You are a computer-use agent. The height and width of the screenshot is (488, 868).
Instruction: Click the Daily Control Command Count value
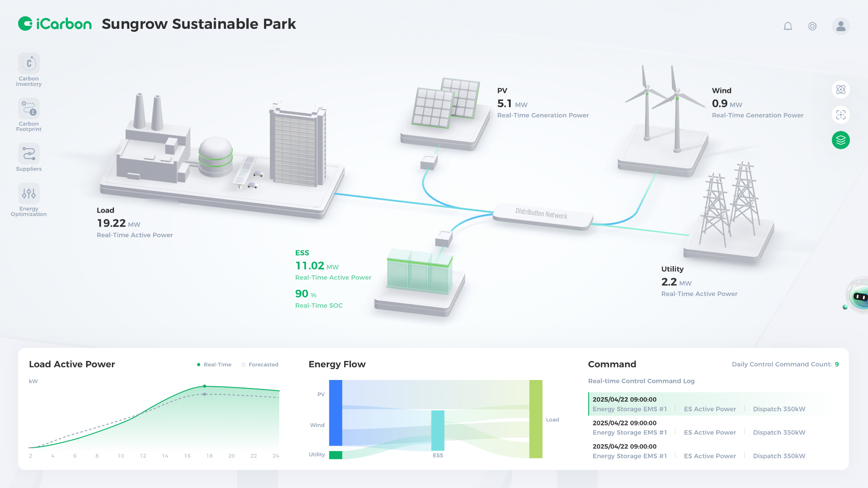pos(837,364)
